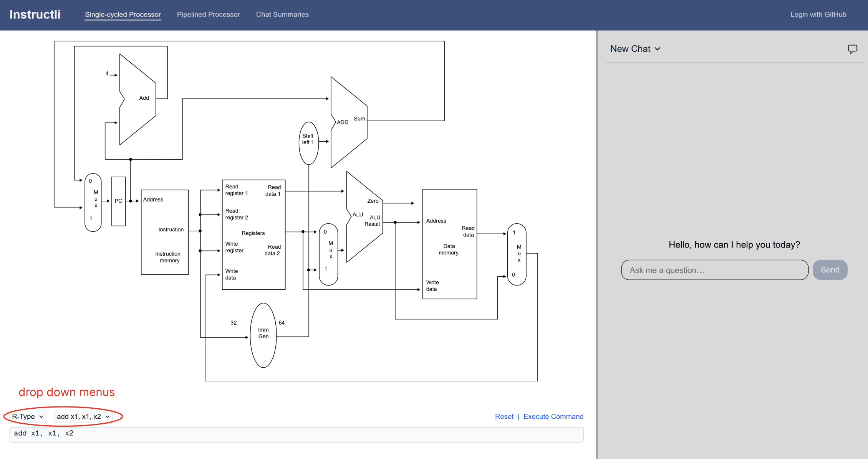This screenshot has width=868, height=459.
Task: Click the Data memory block
Action: tap(450, 244)
